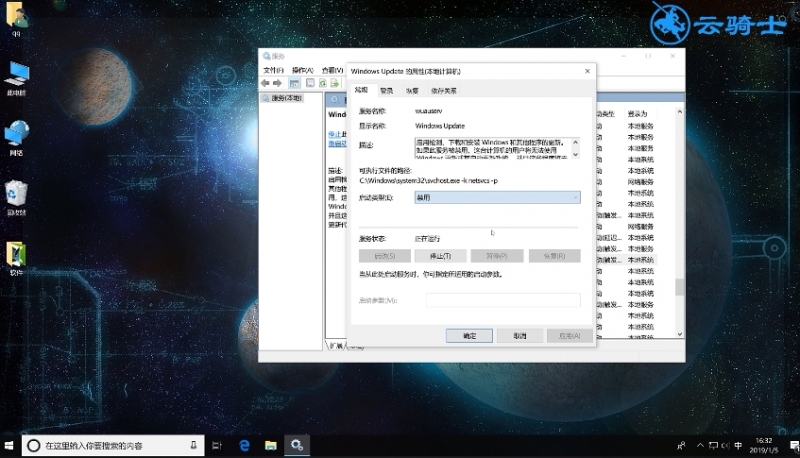The height and width of the screenshot is (458, 800).
Task: Click the Properties sheet icon in Services toolbar
Action: [x=310, y=83]
